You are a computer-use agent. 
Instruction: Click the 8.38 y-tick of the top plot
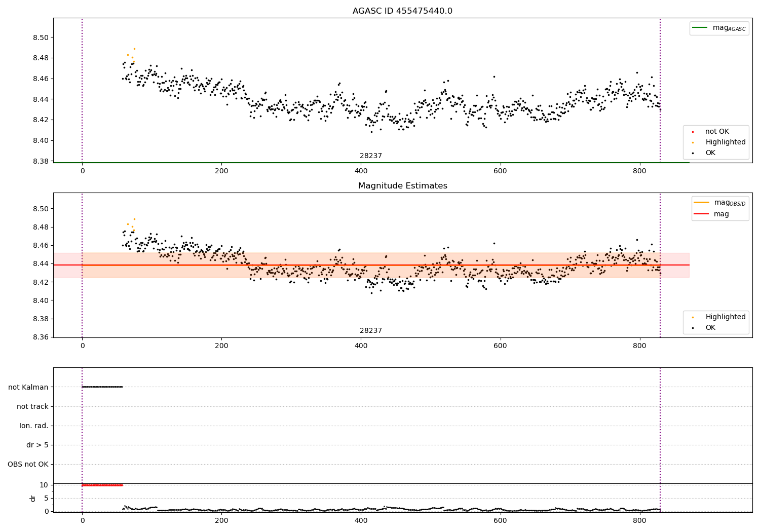coord(42,161)
